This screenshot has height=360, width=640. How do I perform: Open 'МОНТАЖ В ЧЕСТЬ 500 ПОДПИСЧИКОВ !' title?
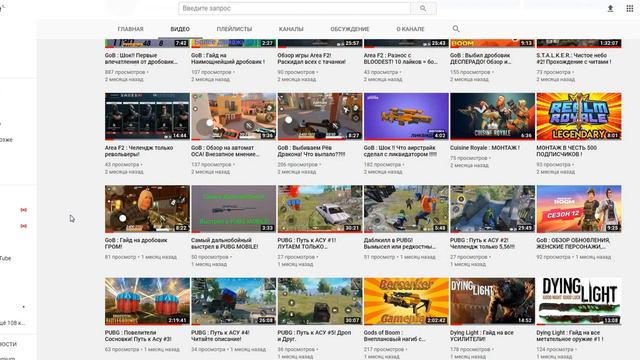pos(567,151)
